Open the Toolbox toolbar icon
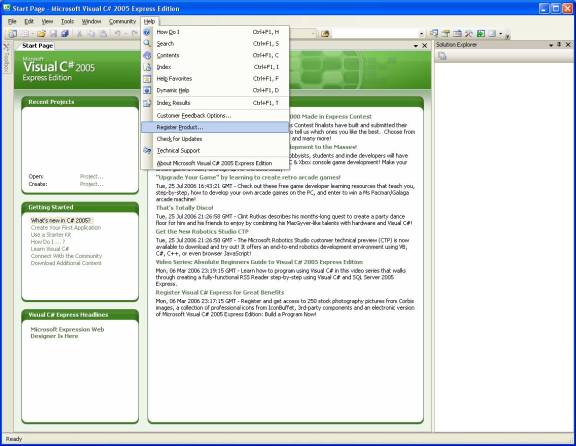576x446 pixels. click(x=468, y=34)
